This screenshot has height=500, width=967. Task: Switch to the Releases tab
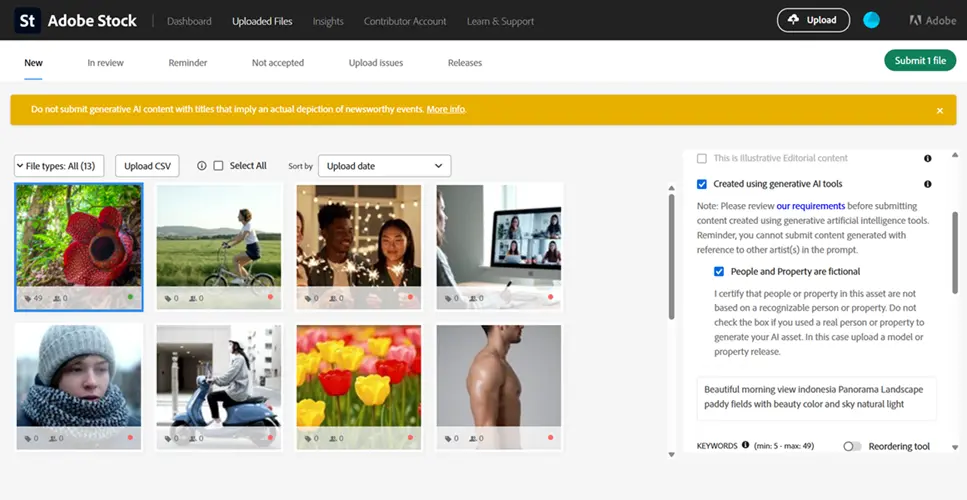[x=465, y=62]
